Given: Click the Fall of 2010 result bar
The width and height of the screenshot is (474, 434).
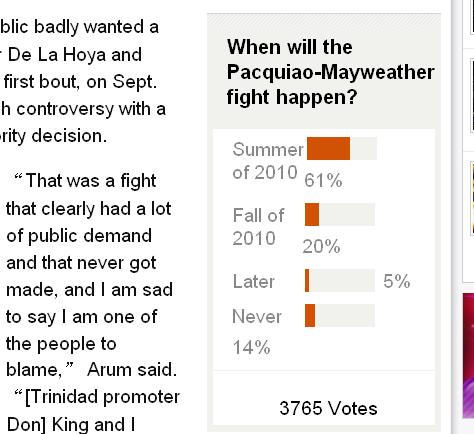Looking at the screenshot, I should 340,215.
